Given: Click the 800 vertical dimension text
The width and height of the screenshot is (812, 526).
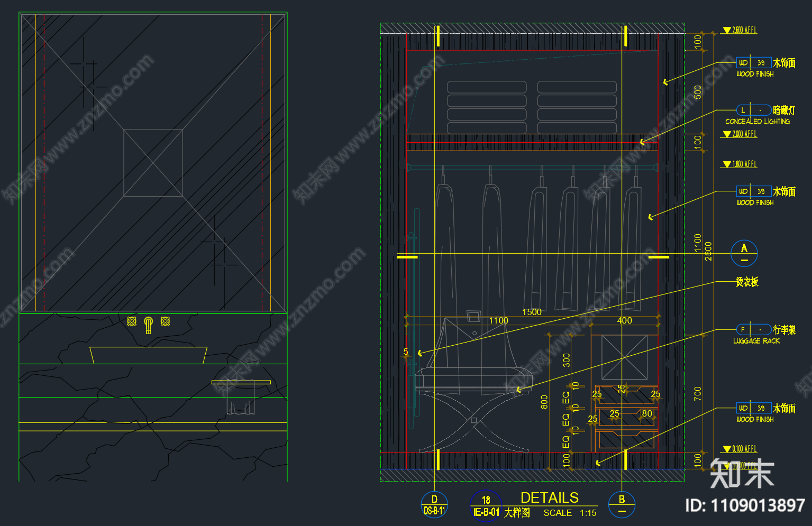Looking at the screenshot, I should pos(544,402).
